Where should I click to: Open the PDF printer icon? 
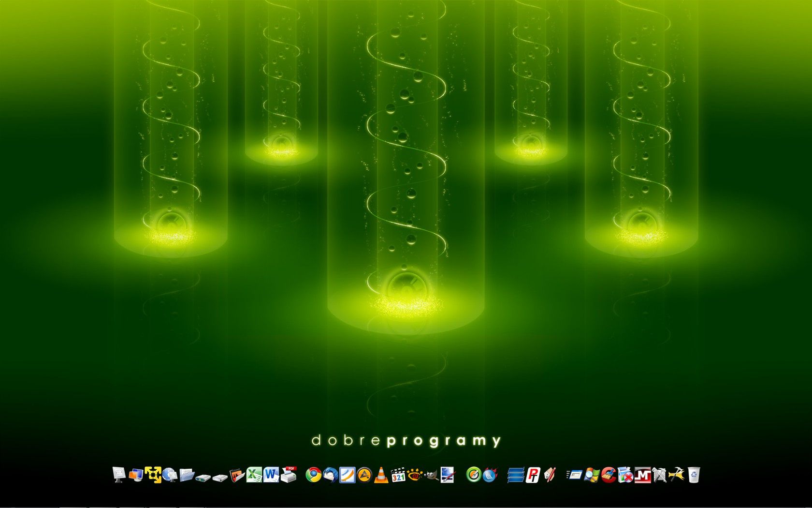click(x=289, y=475)
